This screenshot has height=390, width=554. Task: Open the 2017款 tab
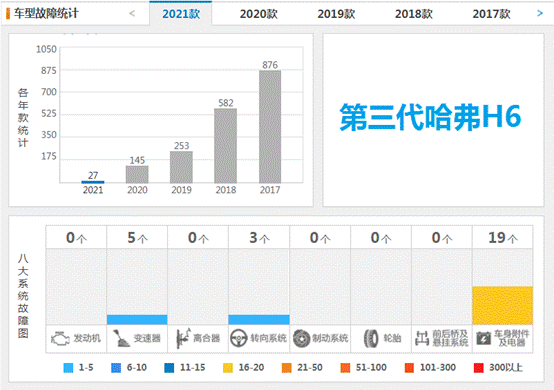[491, 14]
